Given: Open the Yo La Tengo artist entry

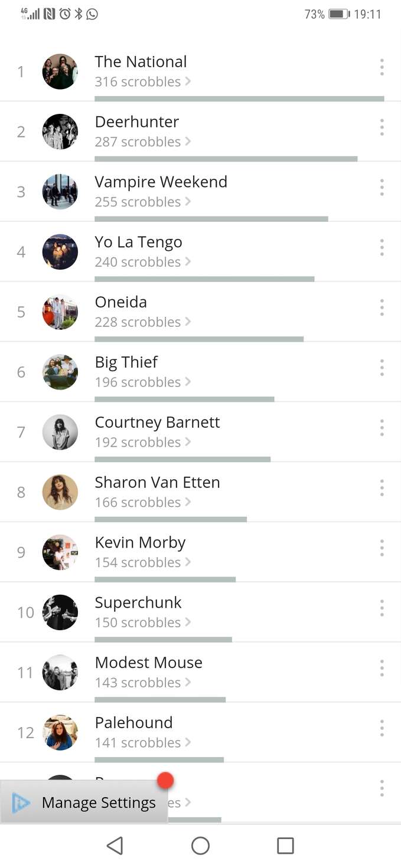Looking at the screenshot, I should (x=200, y=252).
